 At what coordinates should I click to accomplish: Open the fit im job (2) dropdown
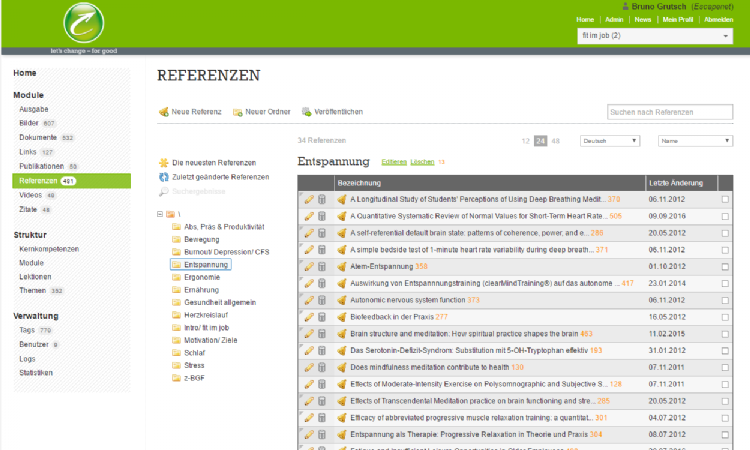[x=655, y=36]
